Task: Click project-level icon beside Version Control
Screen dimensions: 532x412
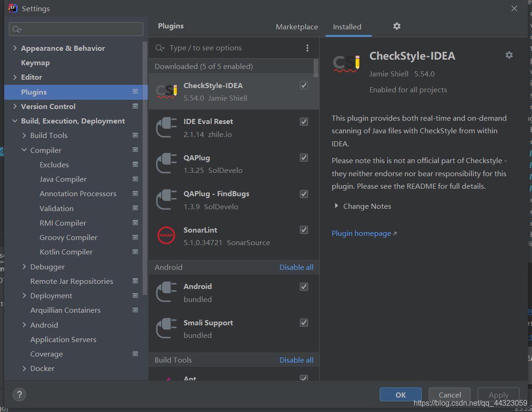Action: point(135,106)
